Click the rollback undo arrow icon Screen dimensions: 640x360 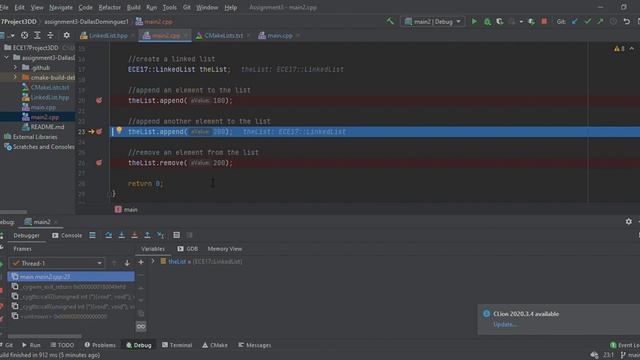(x=627, y=21)
